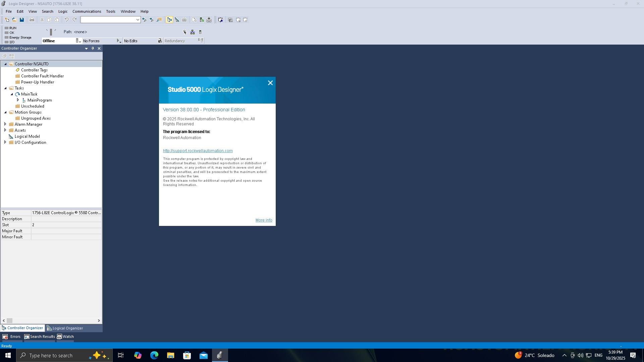Image resolution: width=644 pixels, height=362 pixels.
Task: Expand the MainProgram tree node
Action: pos(18,100)
